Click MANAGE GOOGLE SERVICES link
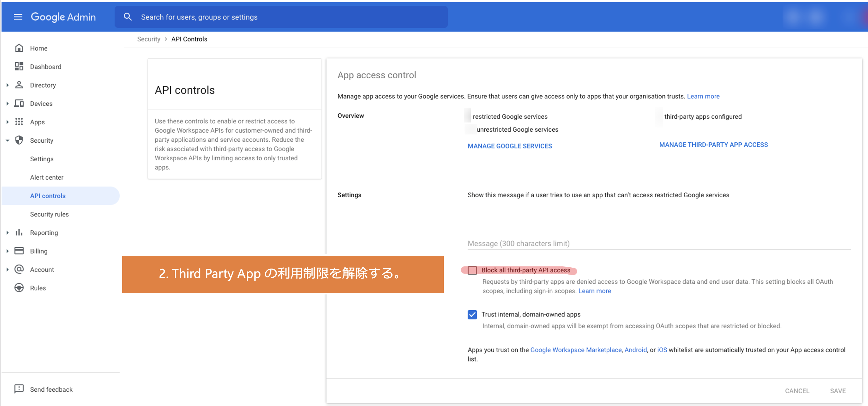 [509, 146]
